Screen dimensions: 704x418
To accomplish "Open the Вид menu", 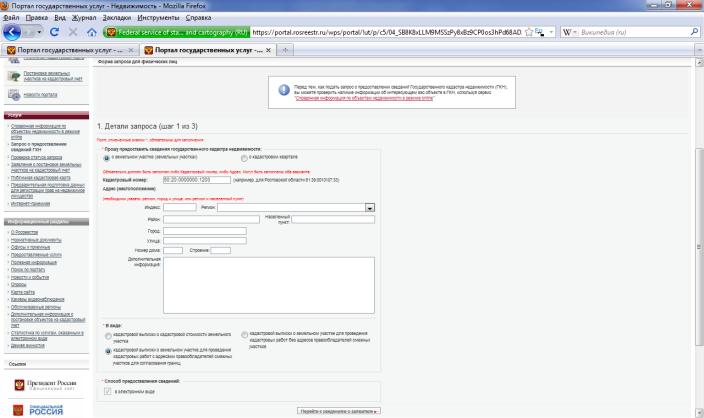I will click(60, 18).
